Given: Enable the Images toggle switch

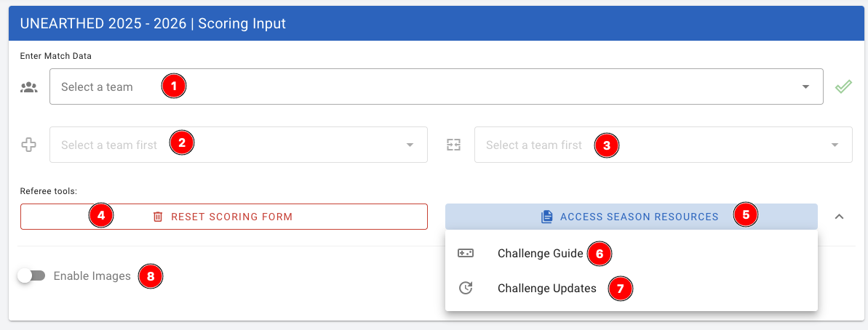Looking at the screenshot, I should tap(32, 276).
